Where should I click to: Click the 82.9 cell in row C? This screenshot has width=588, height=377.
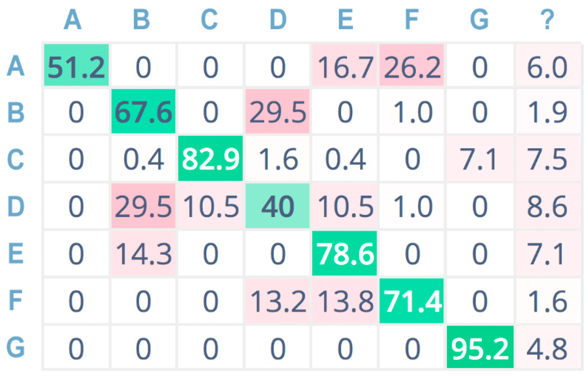(210, 158)
